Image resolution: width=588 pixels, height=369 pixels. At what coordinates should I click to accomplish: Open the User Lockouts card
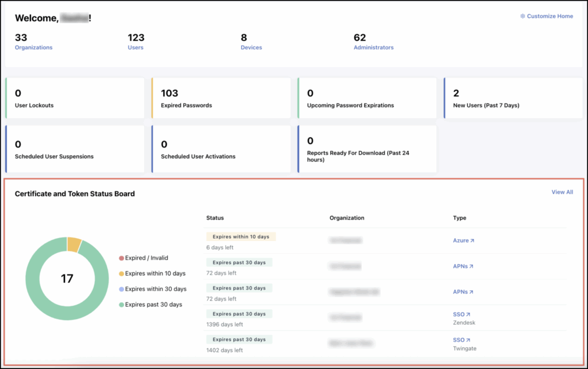(x=75, y=98)
